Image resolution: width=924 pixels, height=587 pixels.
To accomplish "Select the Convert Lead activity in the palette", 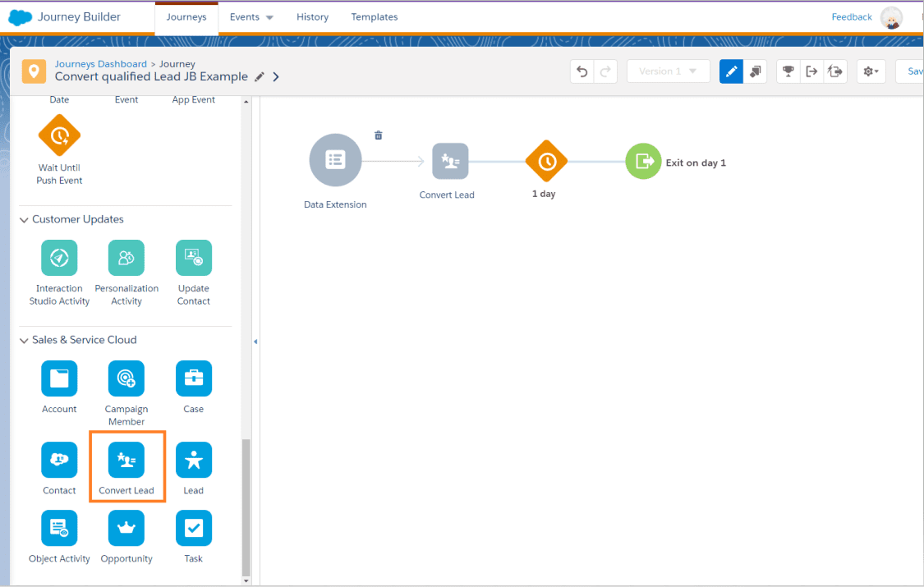I will pos(126,461).
